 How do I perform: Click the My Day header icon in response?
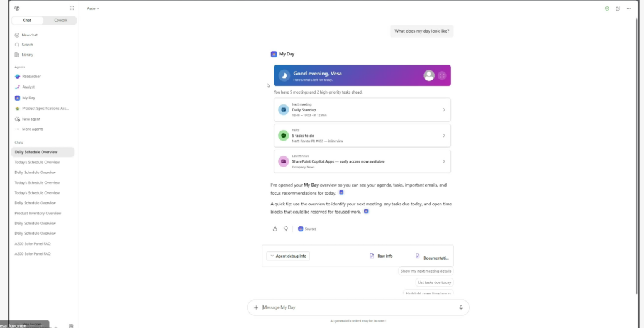[x=274, y=54]
